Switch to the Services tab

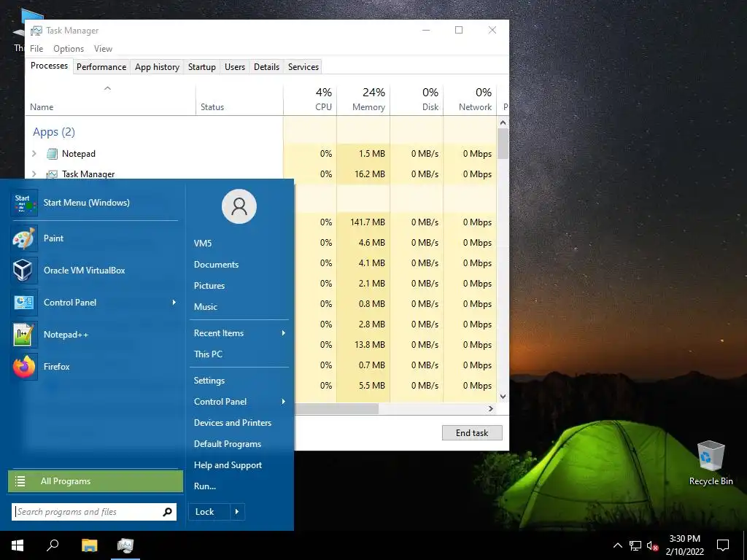pos(303,67)
